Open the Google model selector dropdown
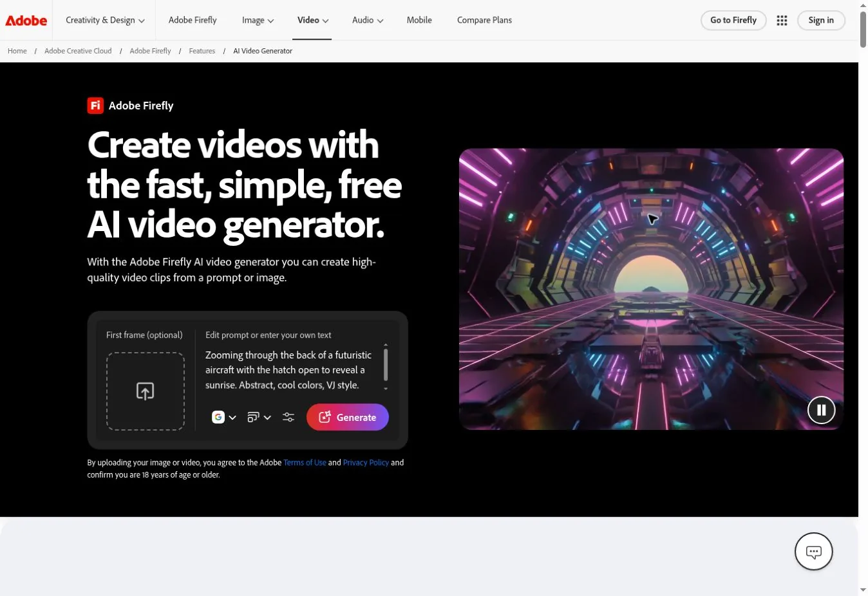The height and width of the screenshot is (596, 868). (x=224, y=417)
